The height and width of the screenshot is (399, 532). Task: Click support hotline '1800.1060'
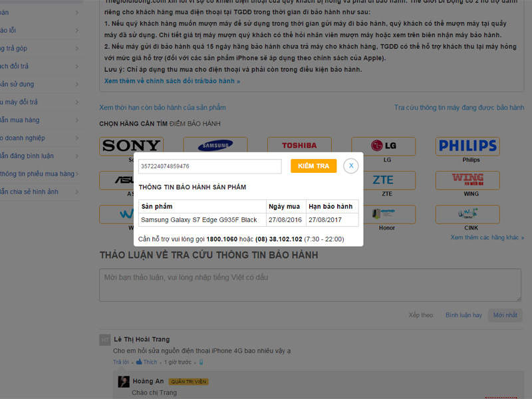[x=222, y=239]
